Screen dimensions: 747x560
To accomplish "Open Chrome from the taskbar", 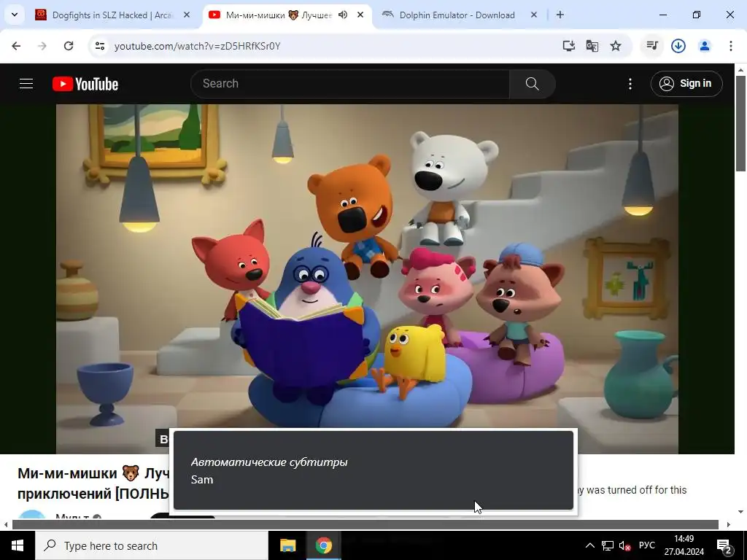I will (323, 545).
